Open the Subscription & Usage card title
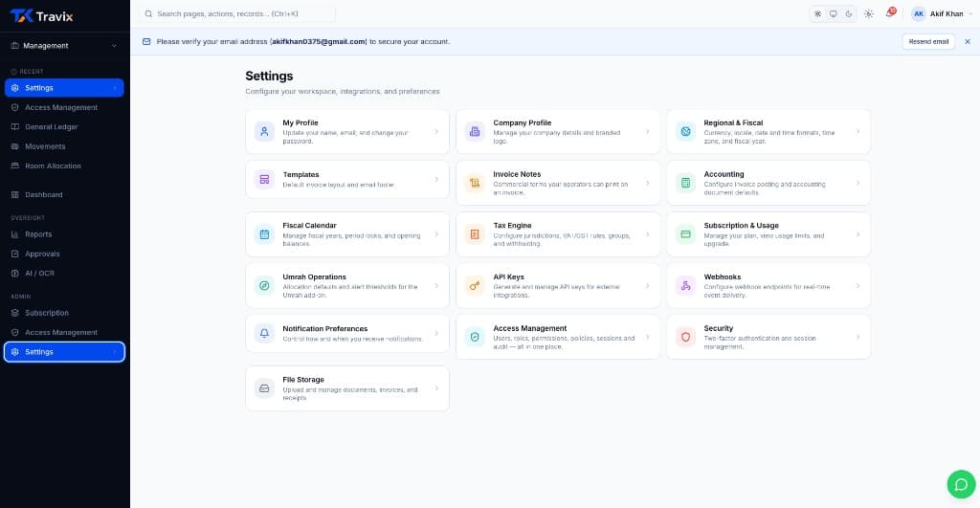Viewport: 980px width, 508px height. (x=742, y=226)
